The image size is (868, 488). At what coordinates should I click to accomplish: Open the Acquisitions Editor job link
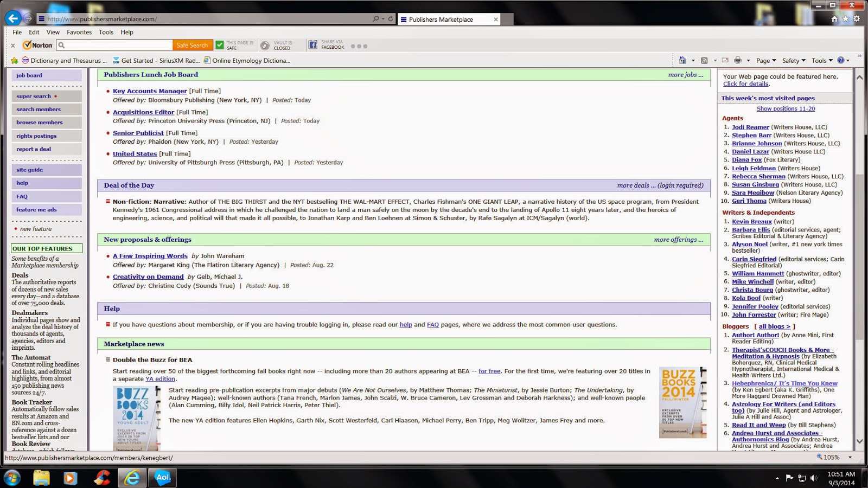pos(144,112)
